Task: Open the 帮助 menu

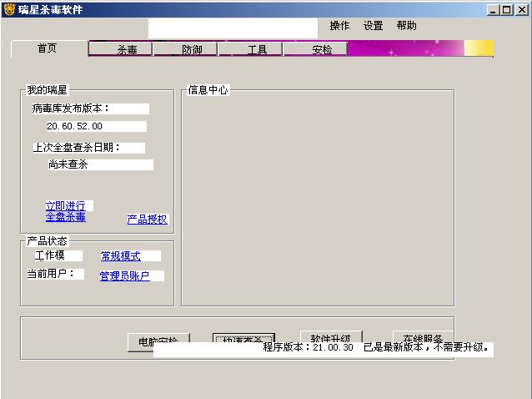Action: click(406, 26)
